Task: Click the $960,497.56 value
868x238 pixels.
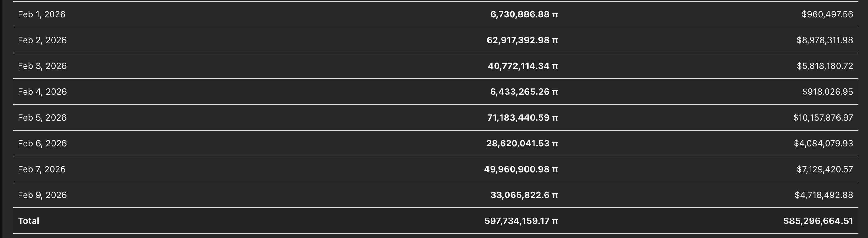Action: [827, 14]
